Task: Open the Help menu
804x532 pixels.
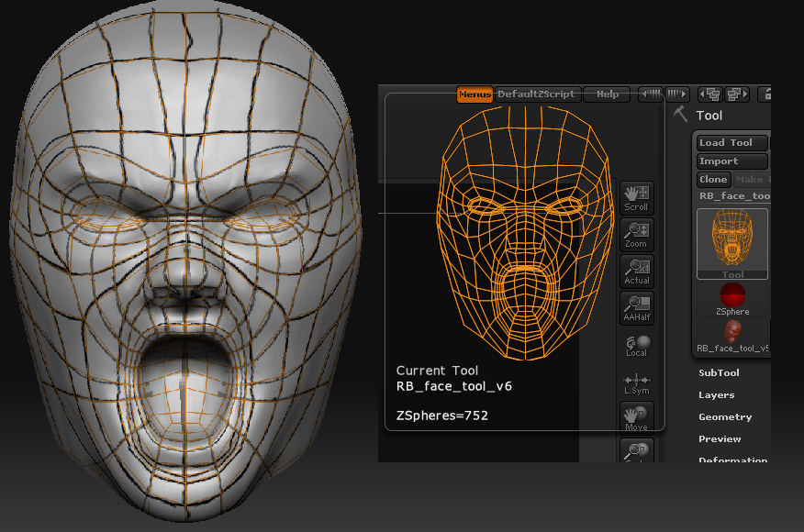Action: coord(607,94)
